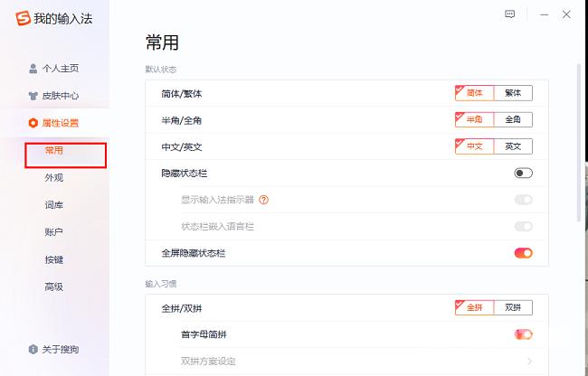Image resolution: width=588 pixels, height=376 pixels.
Task: Turn off the 全屏隐藏状态栏 switch
Action: coord(523,253)
